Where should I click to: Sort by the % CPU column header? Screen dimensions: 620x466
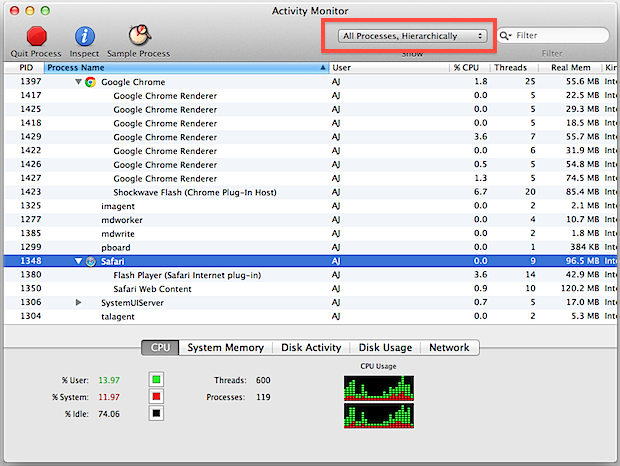click(470, 68)
